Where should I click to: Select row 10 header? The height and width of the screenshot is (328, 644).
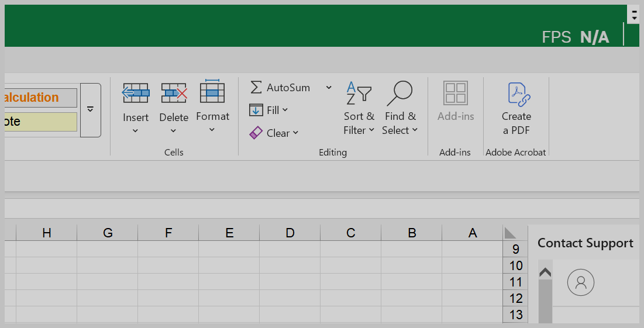pos(515,265)
